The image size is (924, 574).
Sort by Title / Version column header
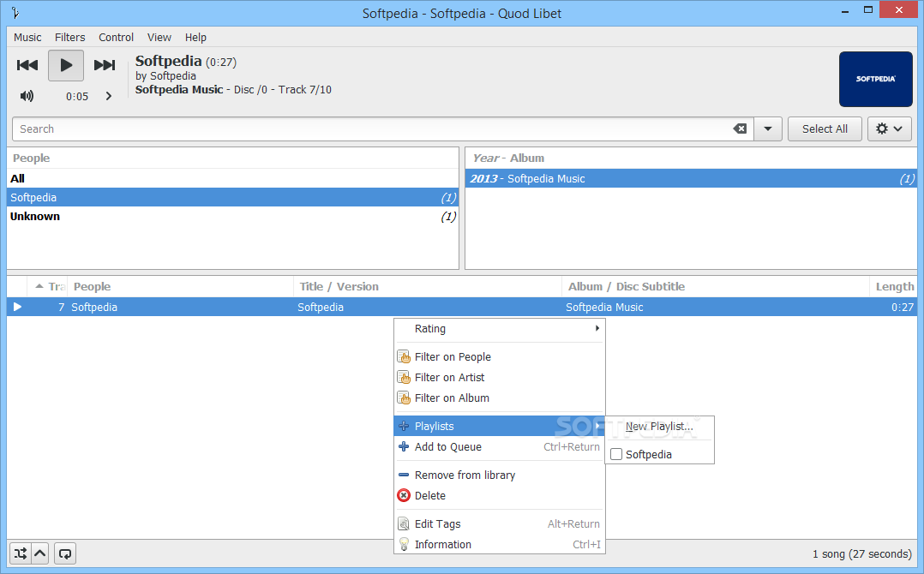[428, 287]
